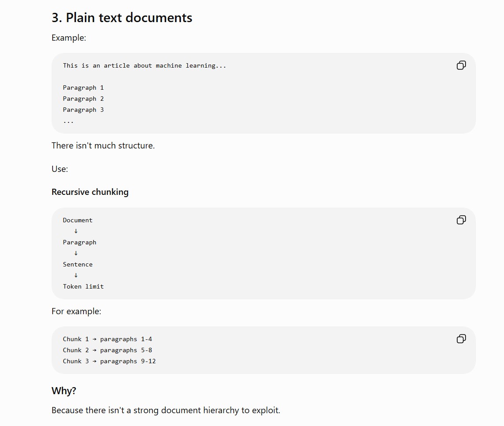This screenshot has height=426, width=504.
Task: Click the 'Example:' label
Action: click(x=69, y=38)
